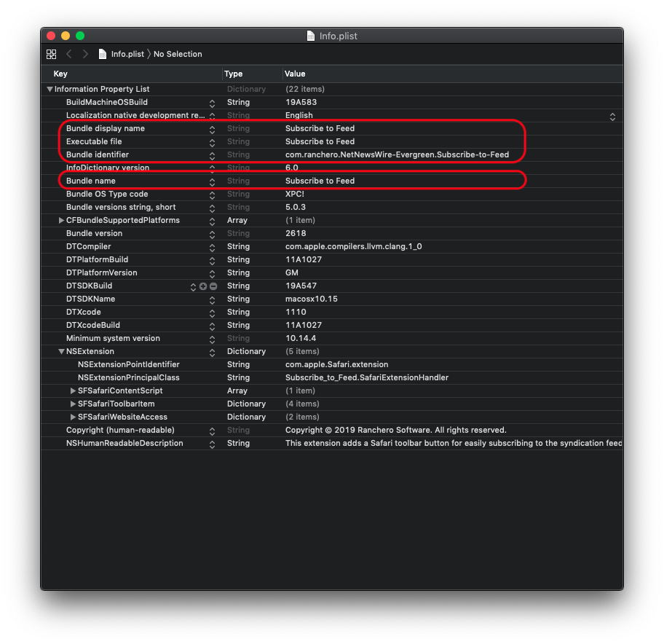The height and width of the screenshot is (644, 664).
Task: Select the NSHumanReadableDescription value text
Action: click(454, 444)
